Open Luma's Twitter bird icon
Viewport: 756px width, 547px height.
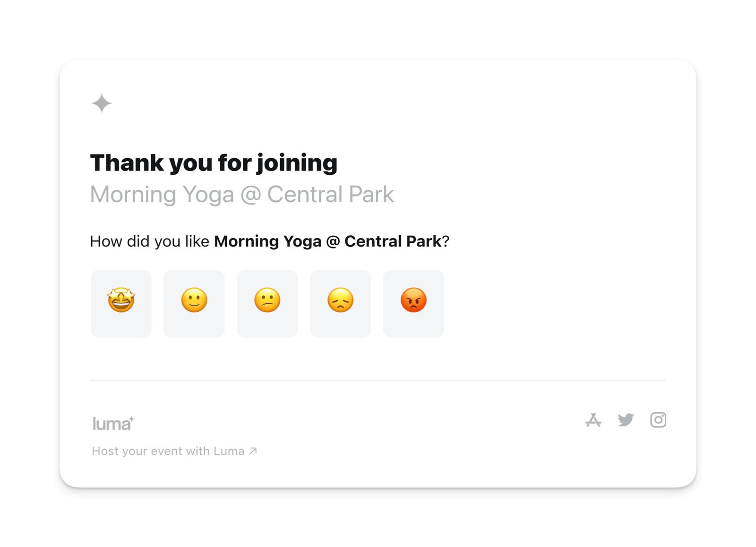tap(626, 420)
